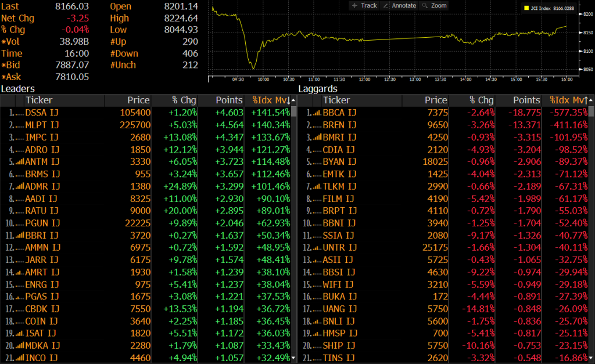
Task: Open the BREN IJ laggard ticker
Action: pyautogui.click(x=339, y=125)
